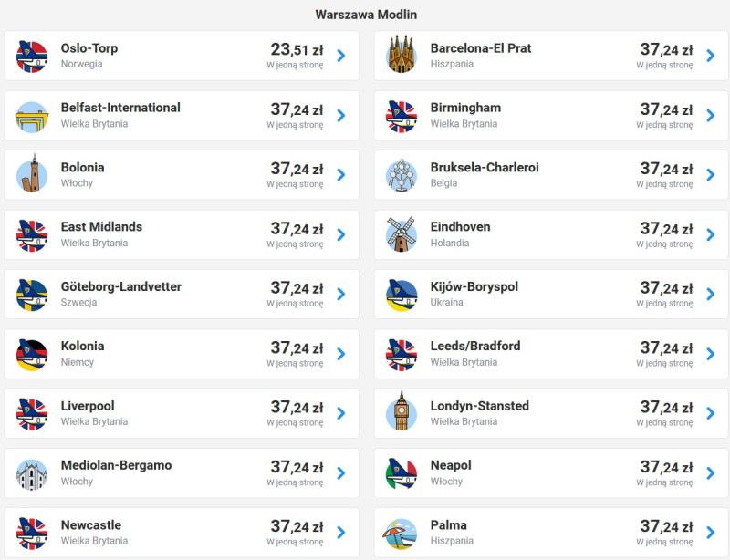Open the chevron arrow for Kolonia
Screen dimensions: 730x560
click(341, 354)
